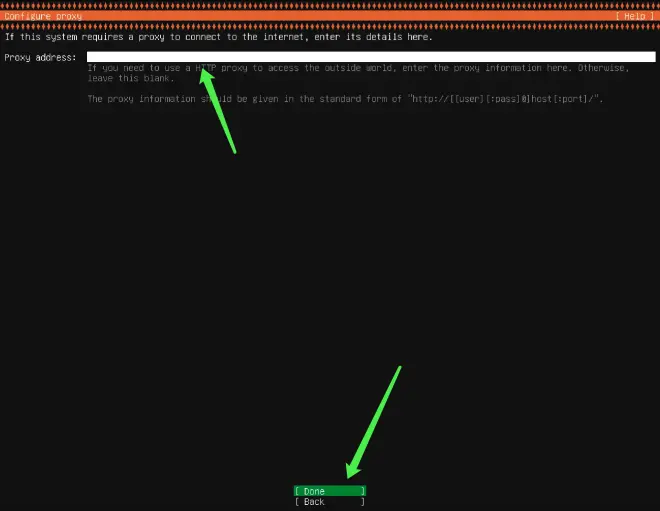
Task: Select the Done button
Action: click(x=330, y=491)
